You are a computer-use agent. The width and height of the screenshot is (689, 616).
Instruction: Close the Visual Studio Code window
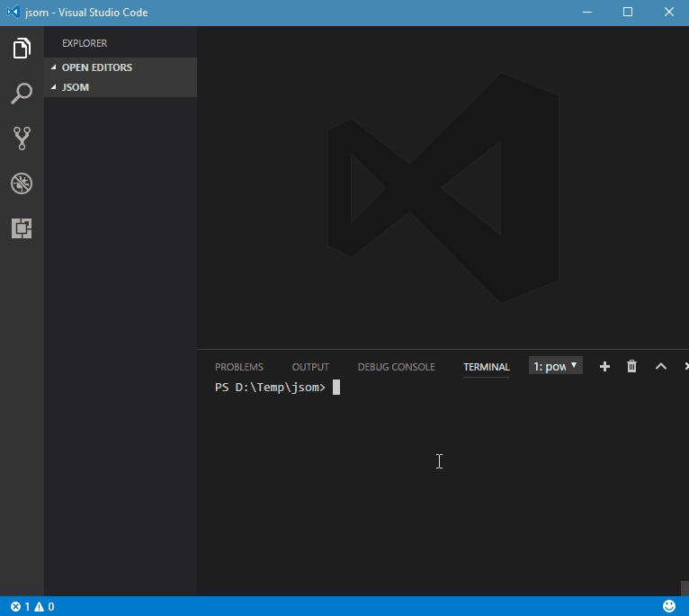pyautogui.click(x=669, y=12)
